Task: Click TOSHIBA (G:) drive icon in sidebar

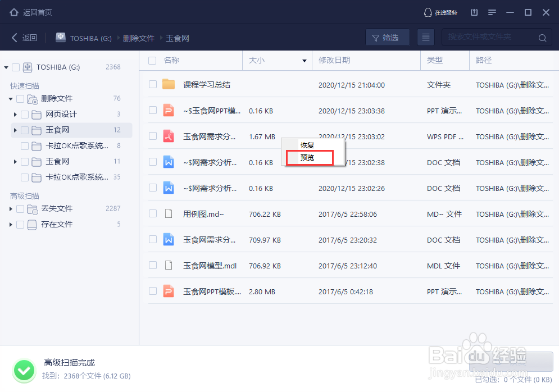Action: pyautogui.click(x=28, y=67)
